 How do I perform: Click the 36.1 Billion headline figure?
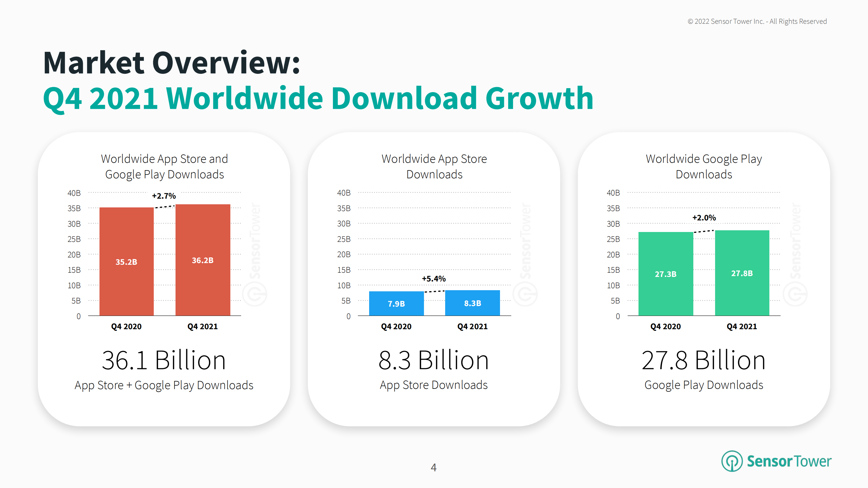click(164, 360)
